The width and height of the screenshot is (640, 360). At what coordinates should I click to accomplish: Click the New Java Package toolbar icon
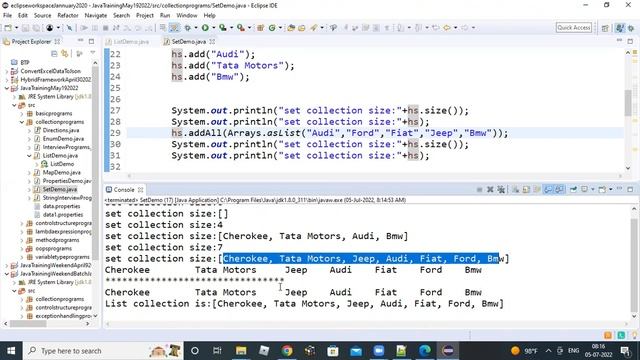tap(260, 28)
